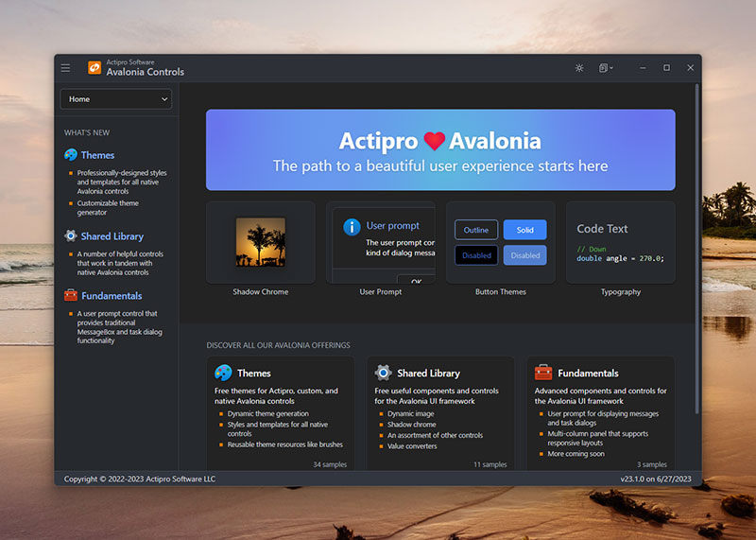Click the Shared Library gear icon in sidebar
This screenshot has height=540, width=756.
pyautogui.click(x=71, y=236)
